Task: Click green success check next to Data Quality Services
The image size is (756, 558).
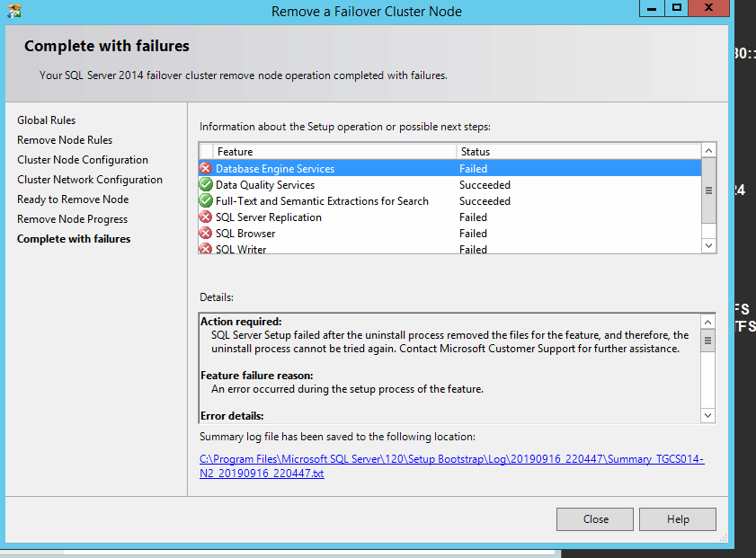Action: click(x=206, y=184)
